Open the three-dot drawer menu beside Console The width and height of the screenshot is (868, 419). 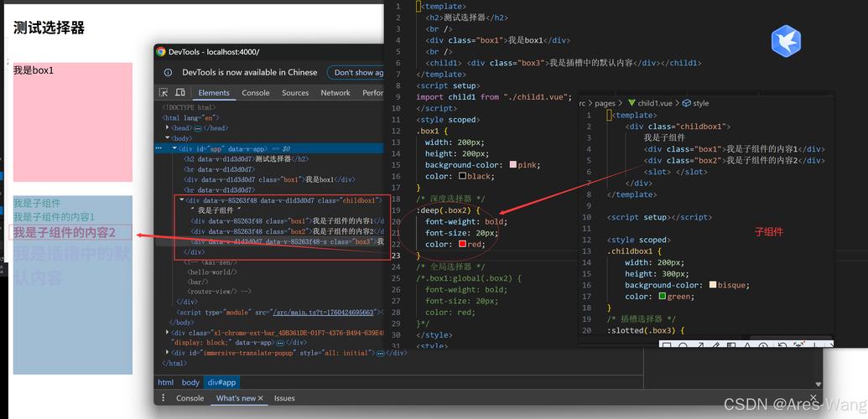164,398
